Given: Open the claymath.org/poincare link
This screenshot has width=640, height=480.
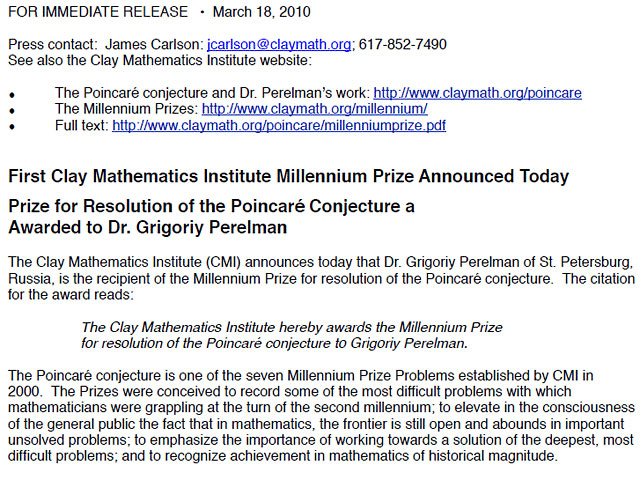Looking at the screenshot, I should [x=477, y=93].
